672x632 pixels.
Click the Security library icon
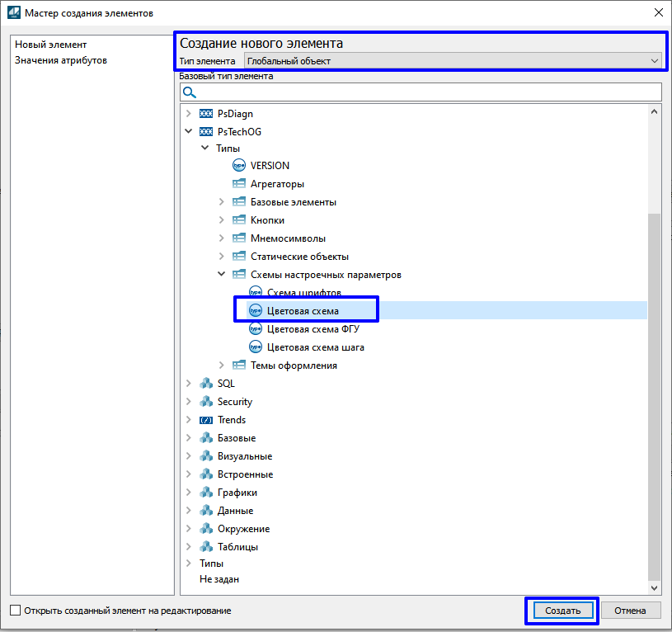(x=206, y=402)
